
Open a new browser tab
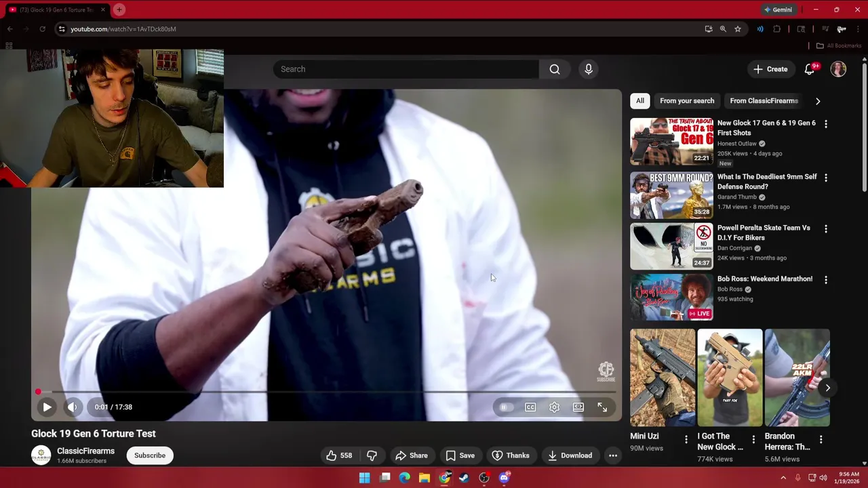click(119, 9)
